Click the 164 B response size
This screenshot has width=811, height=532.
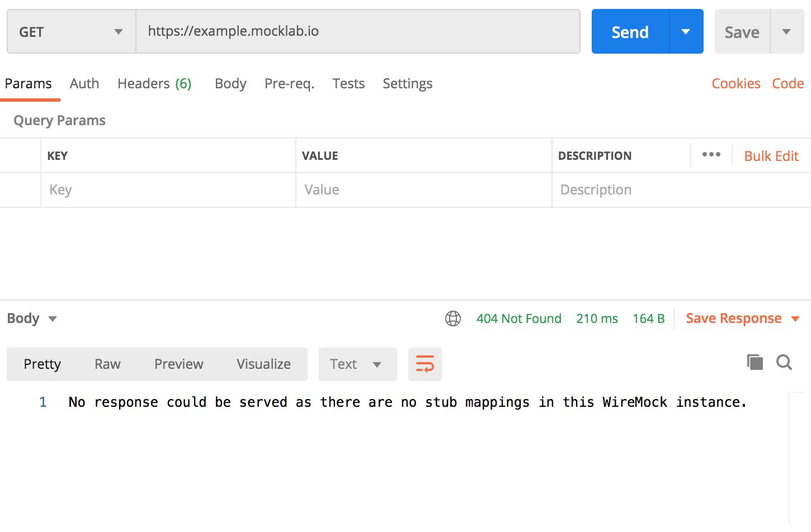649,319
